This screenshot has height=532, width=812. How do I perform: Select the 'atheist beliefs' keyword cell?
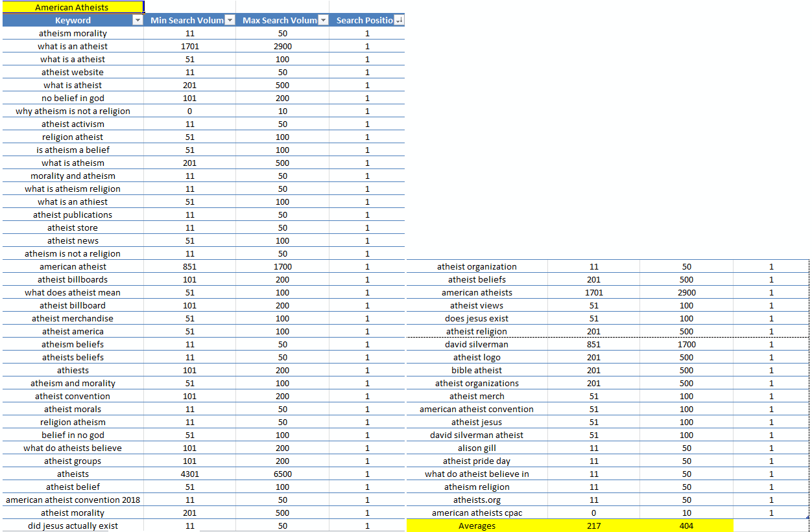[x=477, y=279]
